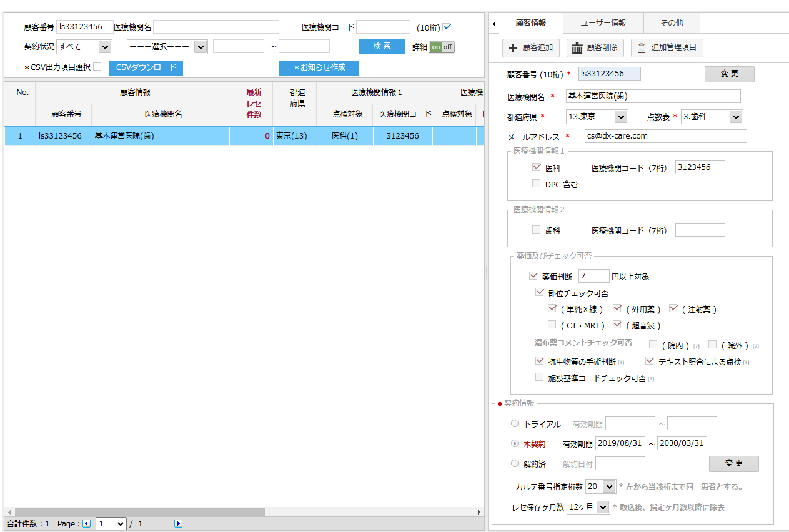Open 点数表 3.歯科 dropdown
789x532 pixels.
point(712,117)
